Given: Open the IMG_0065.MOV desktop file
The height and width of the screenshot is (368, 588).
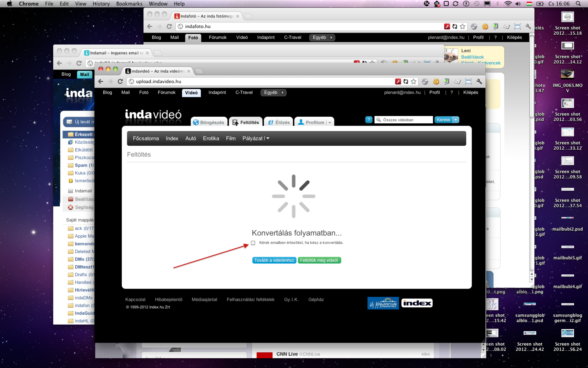Looking at the screenshot, I should point(567,80).
